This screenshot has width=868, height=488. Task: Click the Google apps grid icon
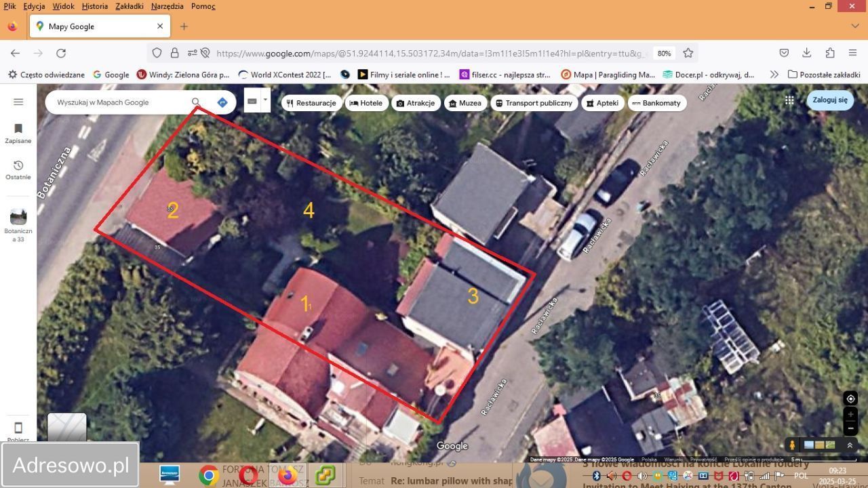click(x=789, y=100)
